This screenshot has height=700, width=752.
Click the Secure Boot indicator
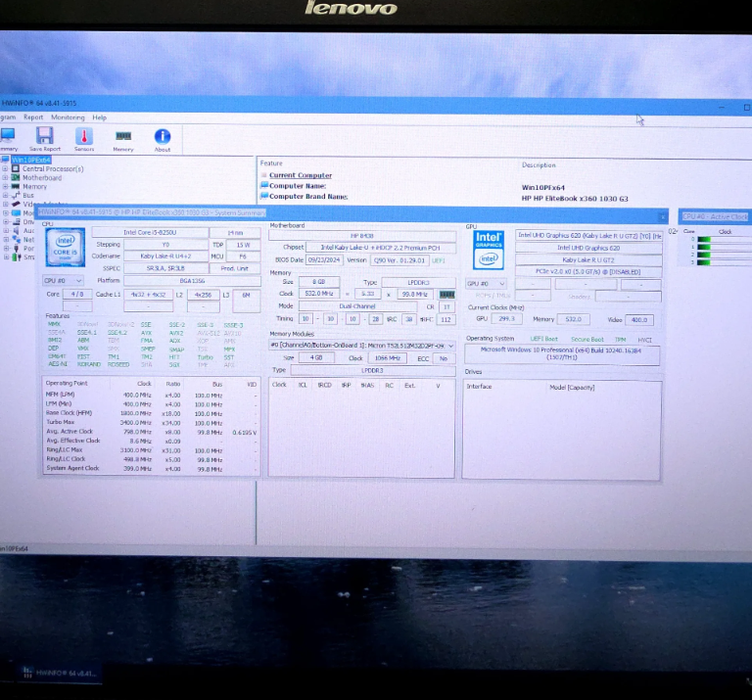click(x=587, y=339)
